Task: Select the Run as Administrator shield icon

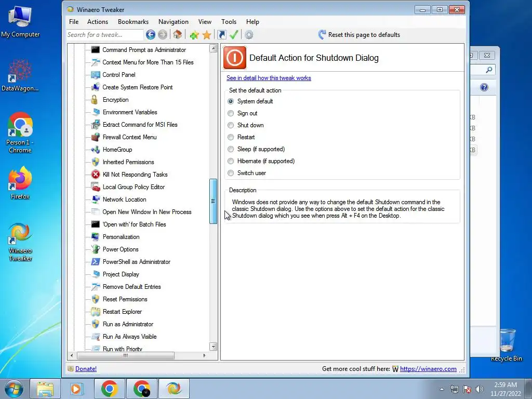Action: 96,324
